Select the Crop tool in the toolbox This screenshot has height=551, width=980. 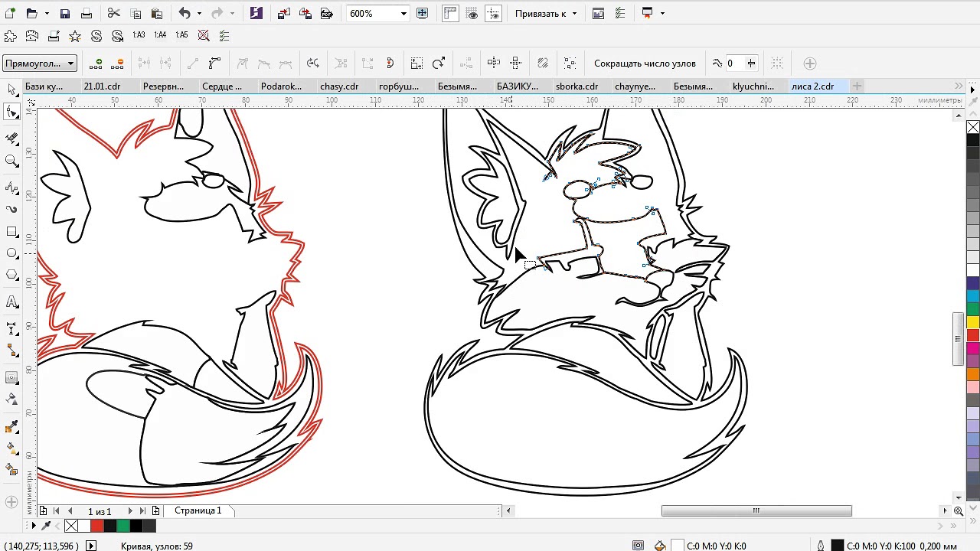[11, 139]
